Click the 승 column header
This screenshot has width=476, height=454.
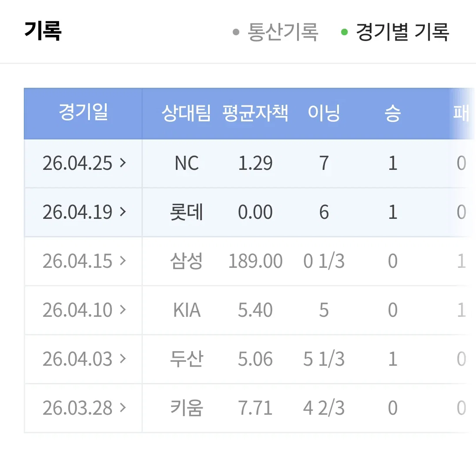click(x=393, y=113)
